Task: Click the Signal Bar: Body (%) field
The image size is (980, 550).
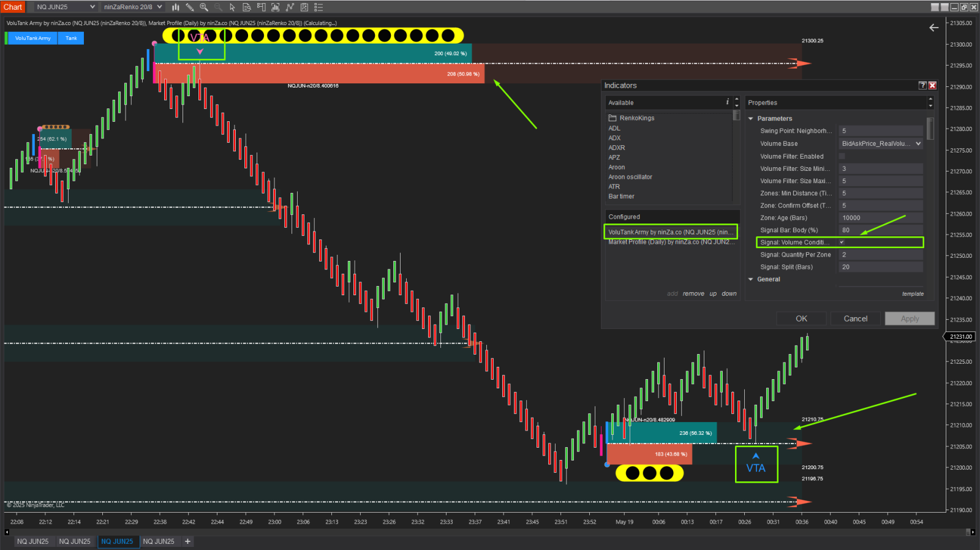Action: coord(881,230)
